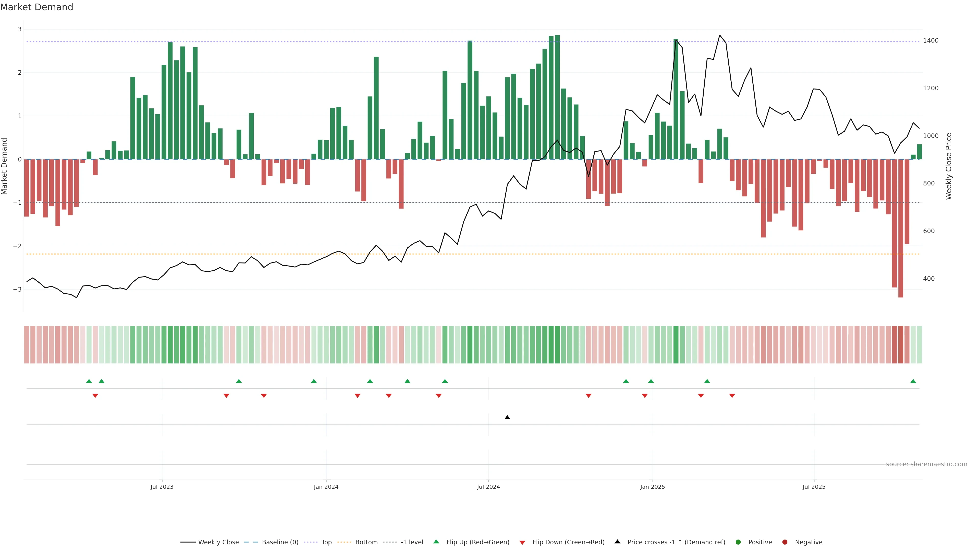Click the Jan 2025 x-axis label

coord(653,487)
